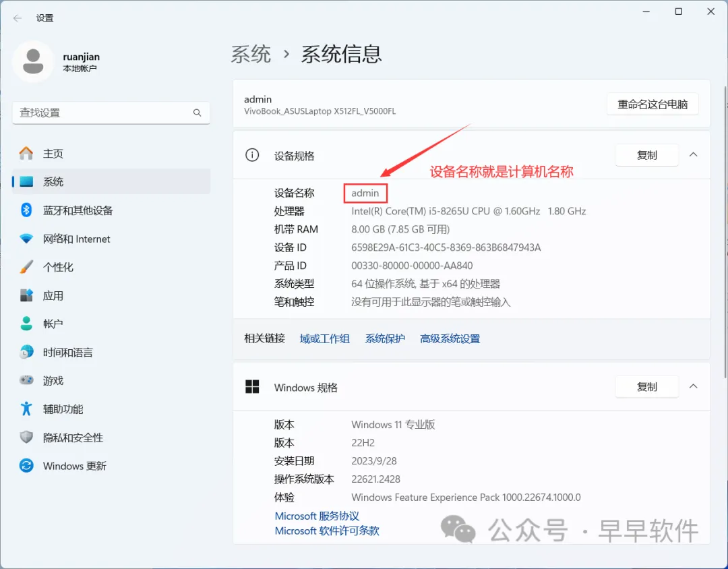Click the Personalization (个性化) brush icon
Image resolution: width=728 pixels, height=569 pixels.
(x=26, y=267)
